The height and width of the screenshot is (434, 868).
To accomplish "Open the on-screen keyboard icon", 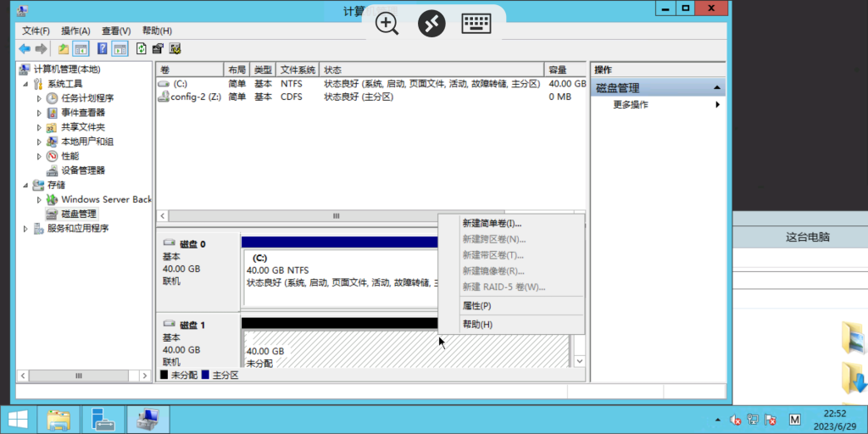I will pyautogui.click(x=476, y=24).
